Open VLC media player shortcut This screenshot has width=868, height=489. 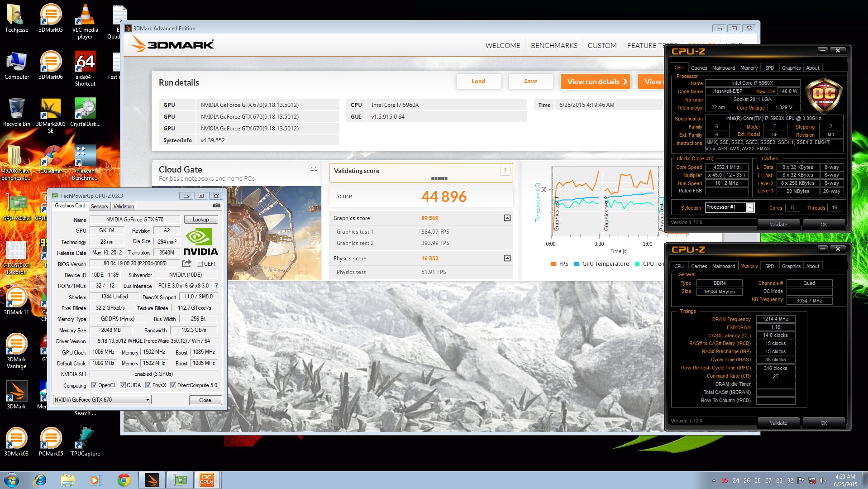(85, 21)
